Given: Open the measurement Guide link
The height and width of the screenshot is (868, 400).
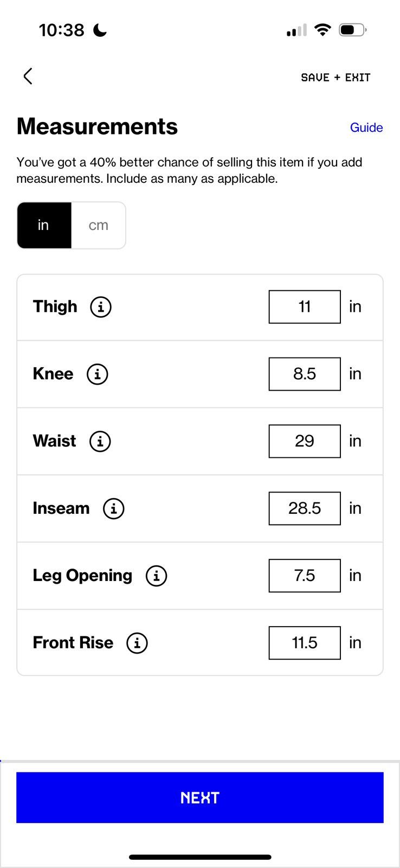Looking at the screenshot, I should click(366, 127).
